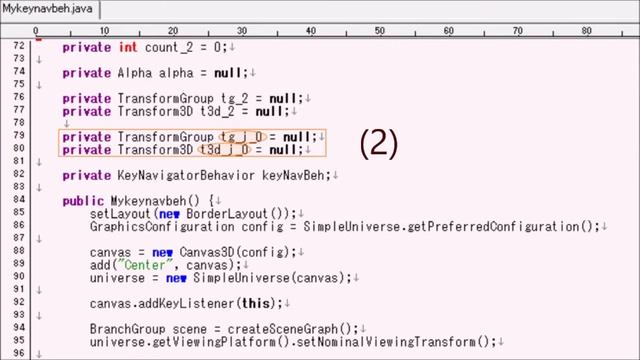This screenshot has width=640, height=360.
Task: Click line number 95 in gutter
Action: [x=19, y=340]
